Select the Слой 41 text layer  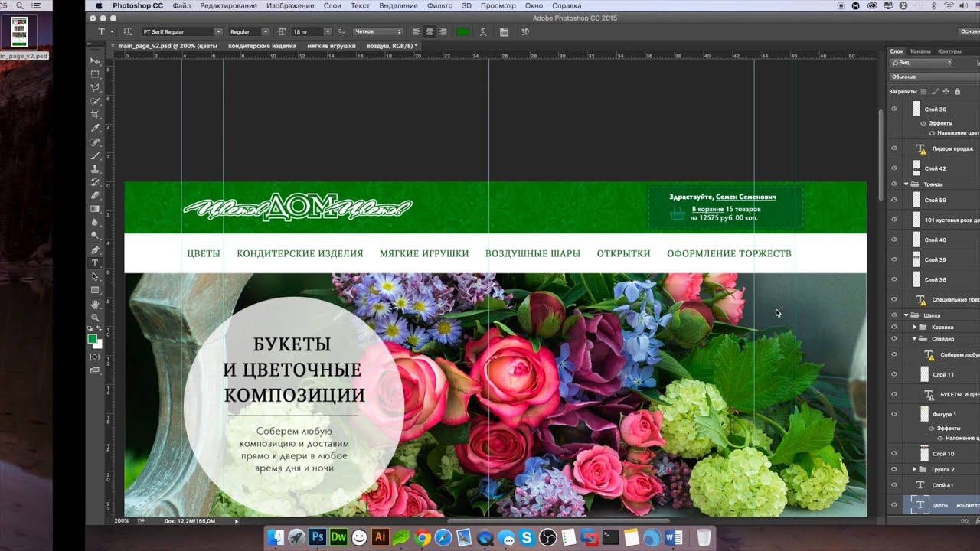(x=942, y=485)
